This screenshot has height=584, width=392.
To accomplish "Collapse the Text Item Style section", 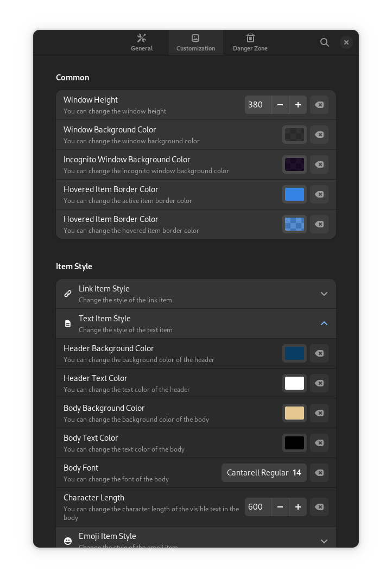I will coord(324,323).
